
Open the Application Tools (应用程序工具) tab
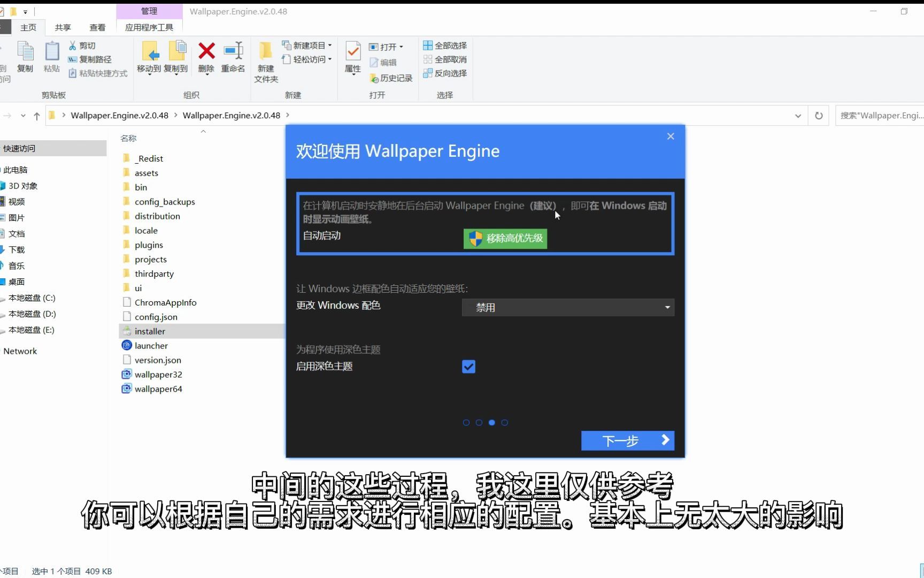click(149, 27)
